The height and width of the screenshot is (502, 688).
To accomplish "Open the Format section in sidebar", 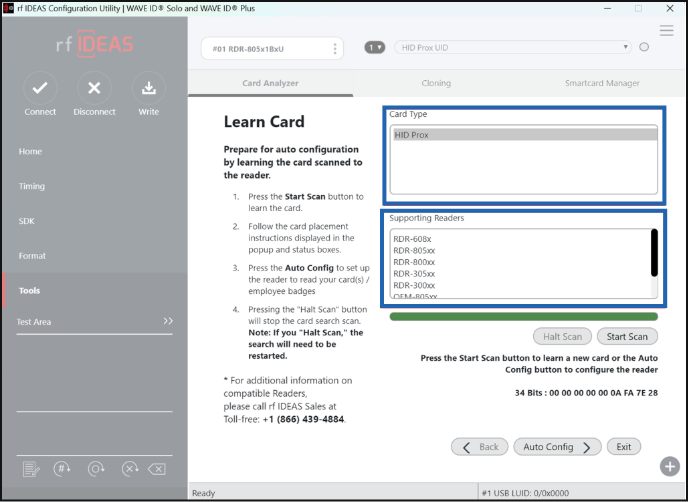I will pos(32,256).
